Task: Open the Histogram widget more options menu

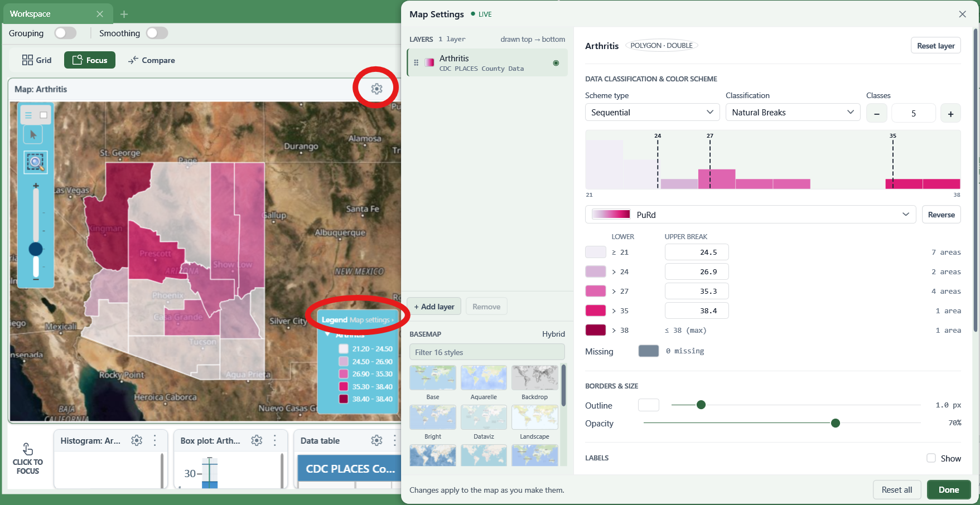Action: tap(155, 440)
